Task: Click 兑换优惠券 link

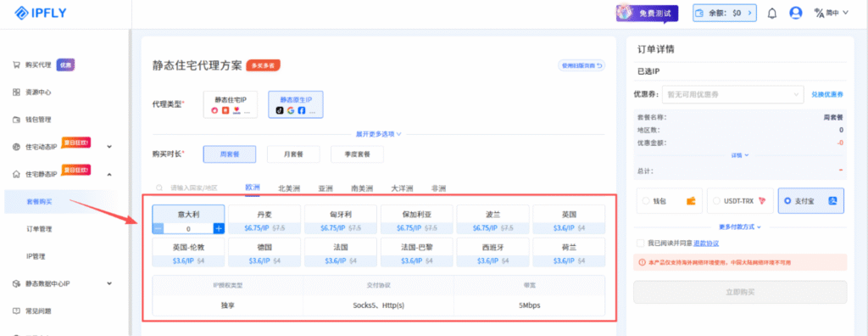Action: [x=827, y=95]
